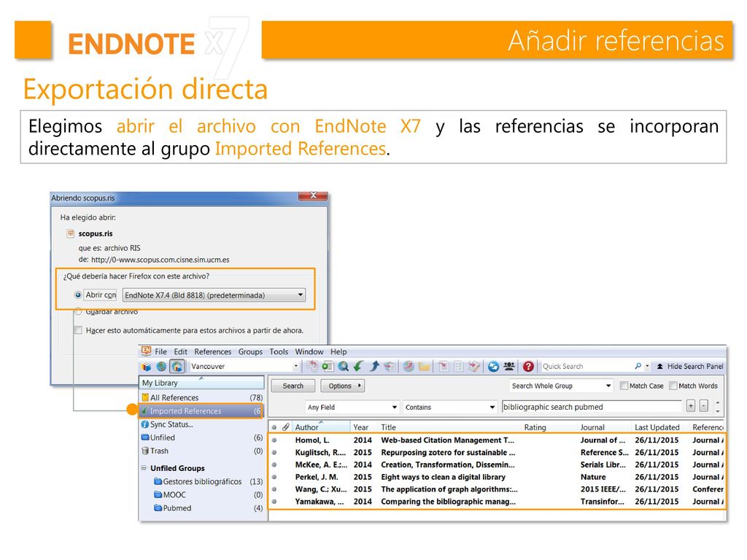This screenshot has height=560, width=747.
Task: Click the 'bibliographic search pubmed' search field
Action: pos(592,407)
